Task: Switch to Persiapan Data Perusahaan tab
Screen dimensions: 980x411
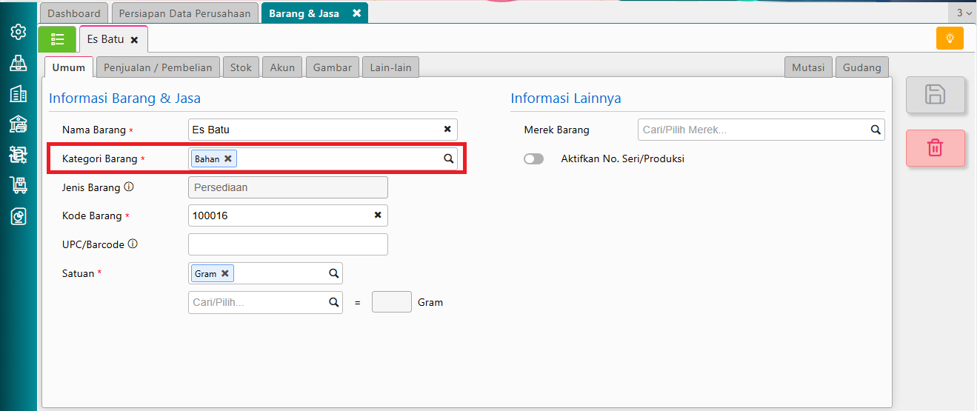Action: coord(185,13)
